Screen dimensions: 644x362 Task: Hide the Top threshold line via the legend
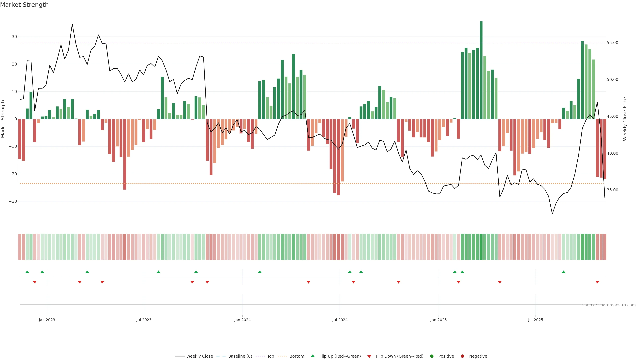(270, 356)
